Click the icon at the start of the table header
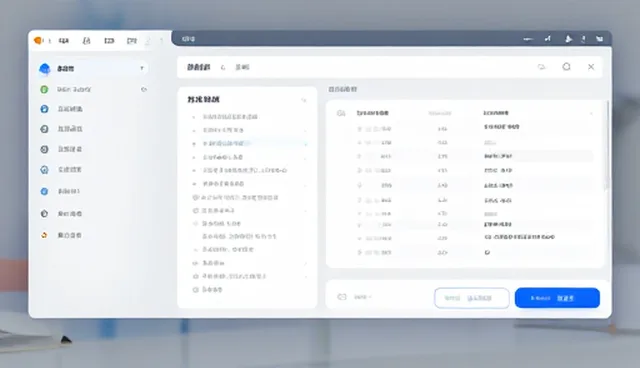 tap(341, 113)
